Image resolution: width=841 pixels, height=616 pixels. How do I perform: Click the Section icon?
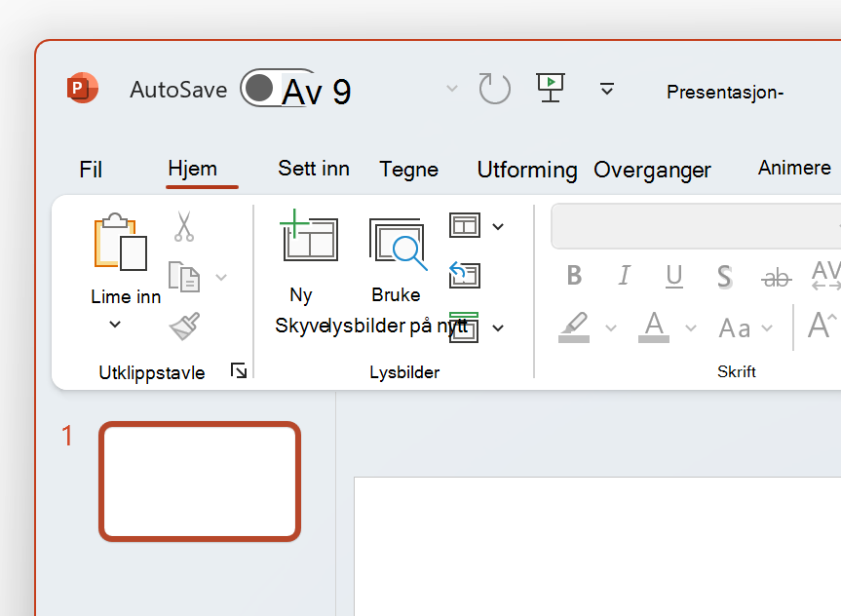(x=465, y=327)
